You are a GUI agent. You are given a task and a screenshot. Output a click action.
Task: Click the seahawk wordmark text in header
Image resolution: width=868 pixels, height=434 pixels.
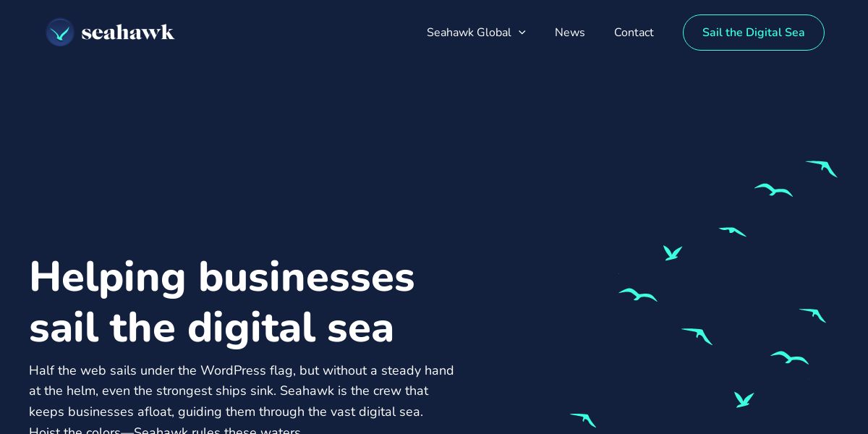coord(128,33)
